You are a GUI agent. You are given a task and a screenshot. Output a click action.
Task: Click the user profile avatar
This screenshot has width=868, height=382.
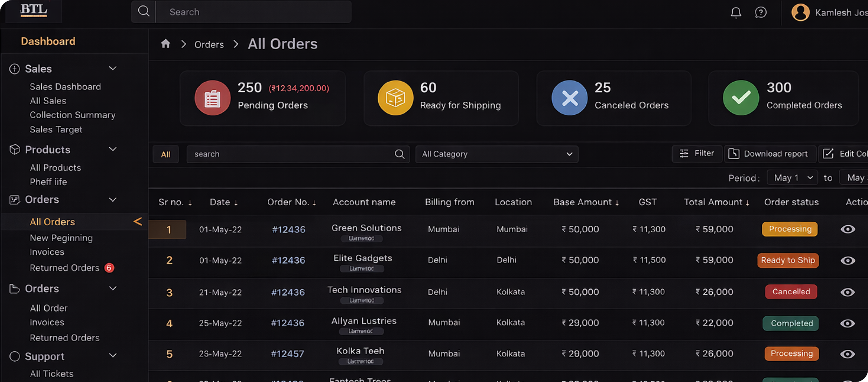coord(800,13)
